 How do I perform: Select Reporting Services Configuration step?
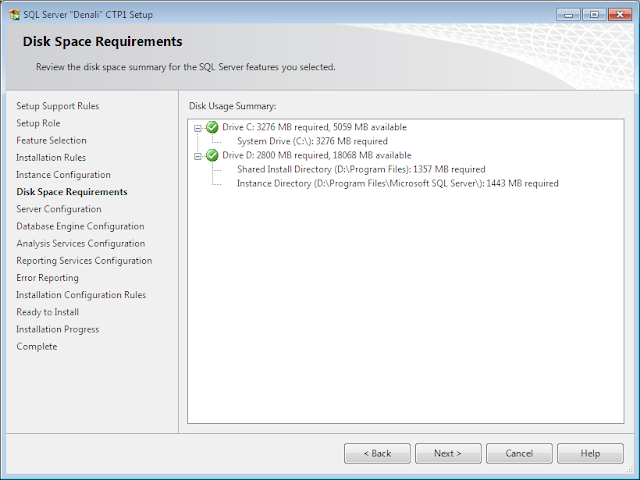84,260
